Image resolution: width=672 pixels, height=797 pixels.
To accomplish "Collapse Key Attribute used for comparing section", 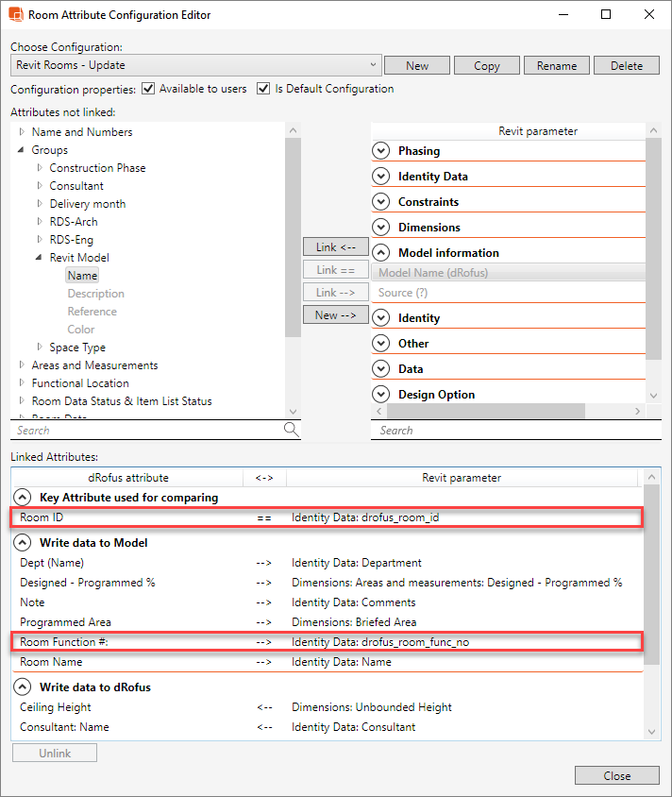I will click(x=22, y=498).
